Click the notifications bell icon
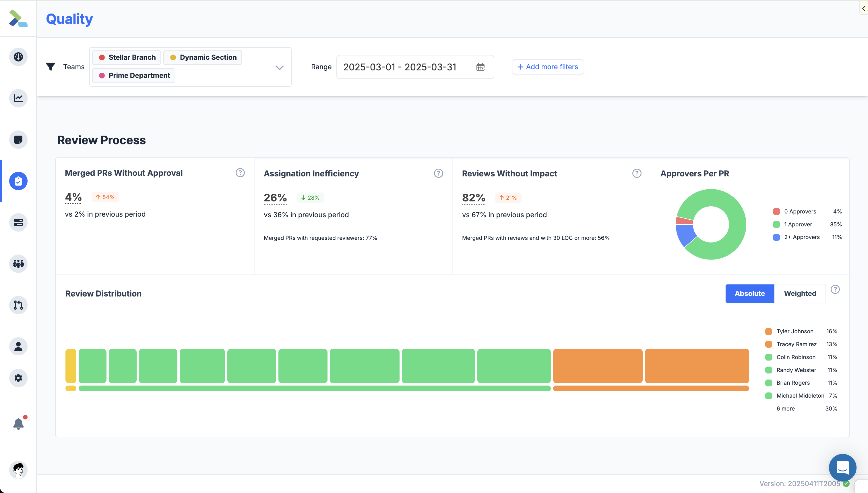This screenshot has width=868, height=493. [18, 423]
